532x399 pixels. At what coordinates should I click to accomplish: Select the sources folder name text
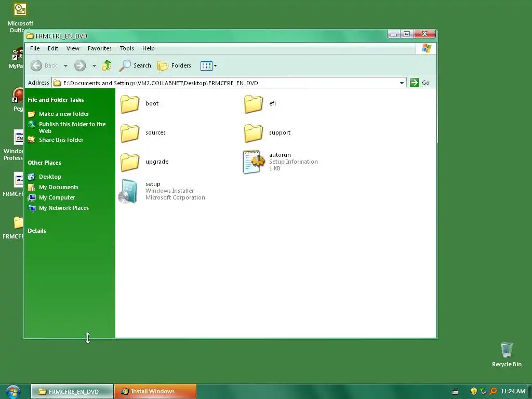pyautogui.click(x=155, y=132)
